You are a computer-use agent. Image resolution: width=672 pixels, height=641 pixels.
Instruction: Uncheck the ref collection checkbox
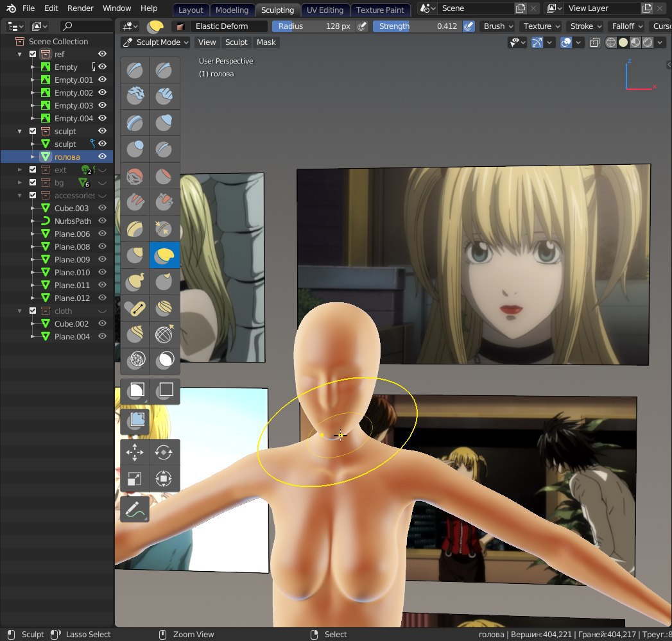[33, 54]
